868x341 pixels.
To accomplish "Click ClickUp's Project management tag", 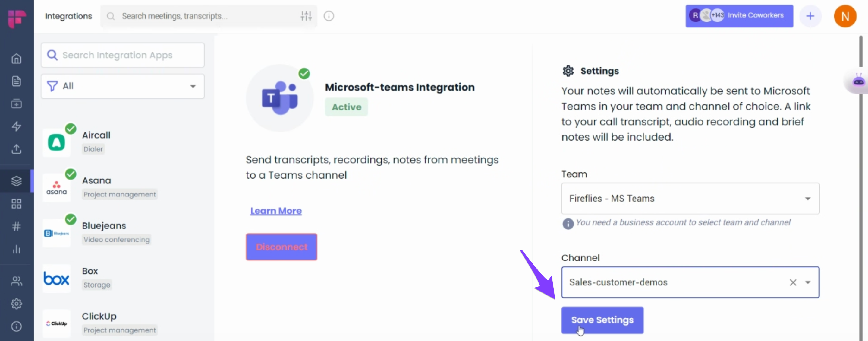I will click(120, 330).
